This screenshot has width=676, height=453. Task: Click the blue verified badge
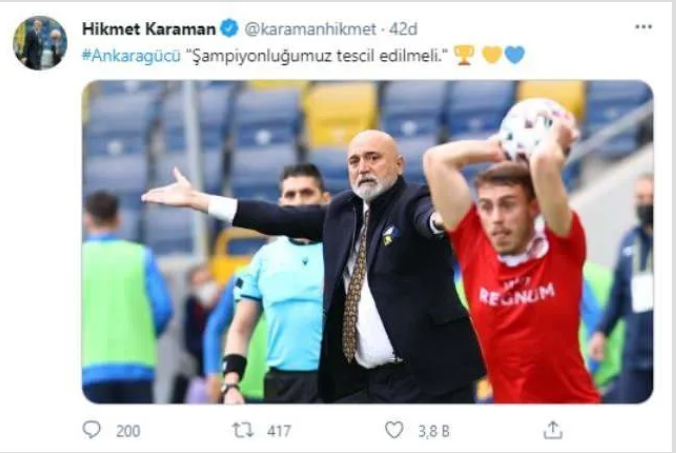pos(229,28)
